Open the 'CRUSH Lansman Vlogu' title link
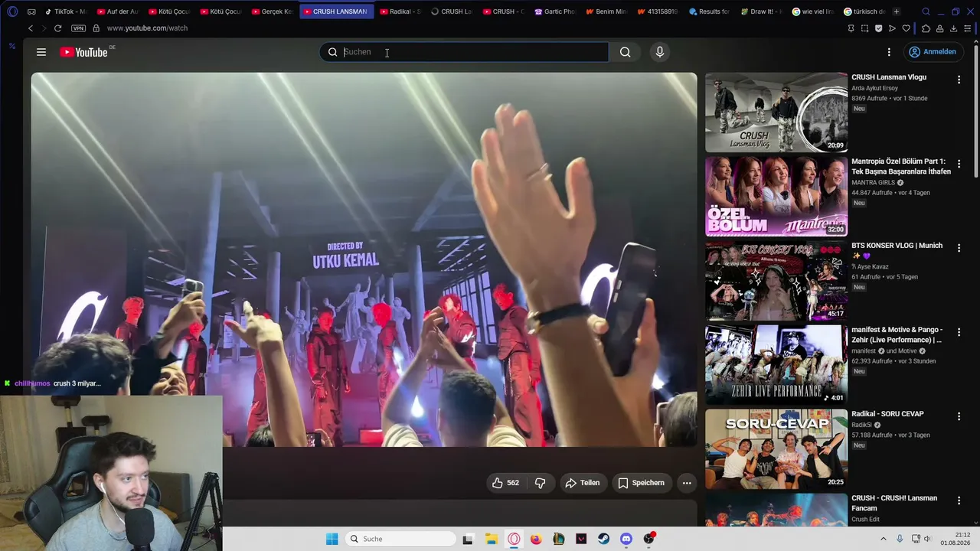This screenshot has width=980, height=551. pyautogui.click(x=889, y=77)
